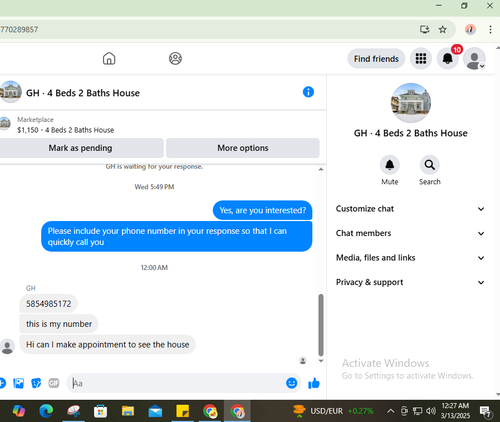Open File Explorer from taskbar
Viewport: 500px width, 422px height.
(128, 411)
